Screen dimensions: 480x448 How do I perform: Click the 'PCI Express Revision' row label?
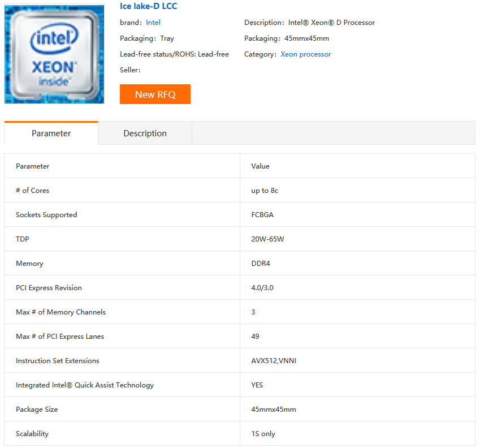(49, 288)
